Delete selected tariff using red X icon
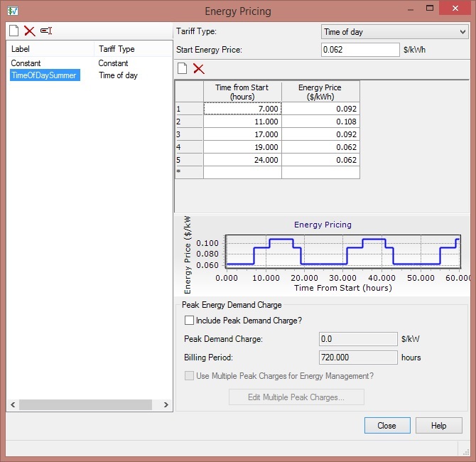Screen dimensions: 476x462 [x=29, y=31]
